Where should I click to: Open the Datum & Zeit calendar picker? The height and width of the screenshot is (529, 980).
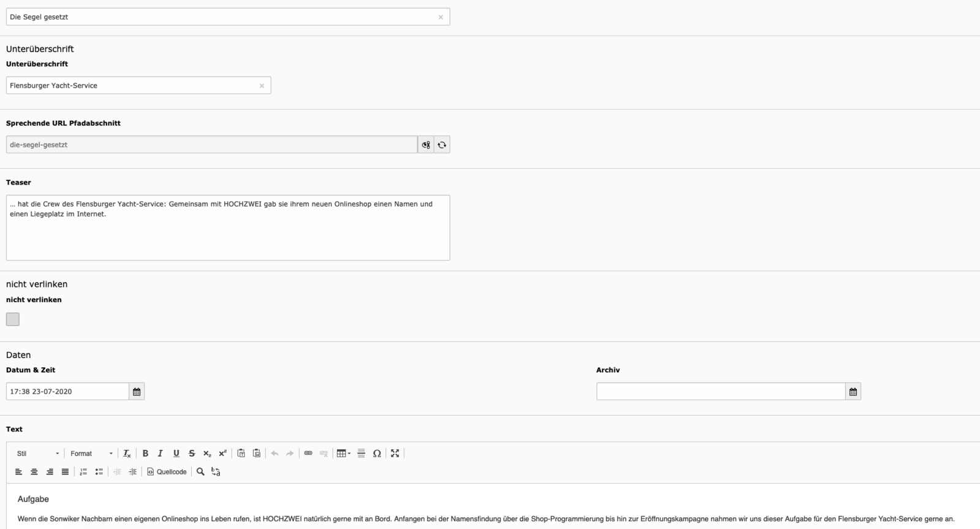pos(137,392)
